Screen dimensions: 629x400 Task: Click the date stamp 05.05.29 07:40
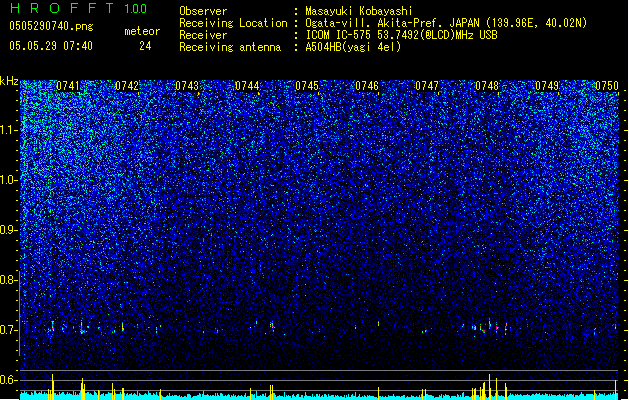point(51,46)
